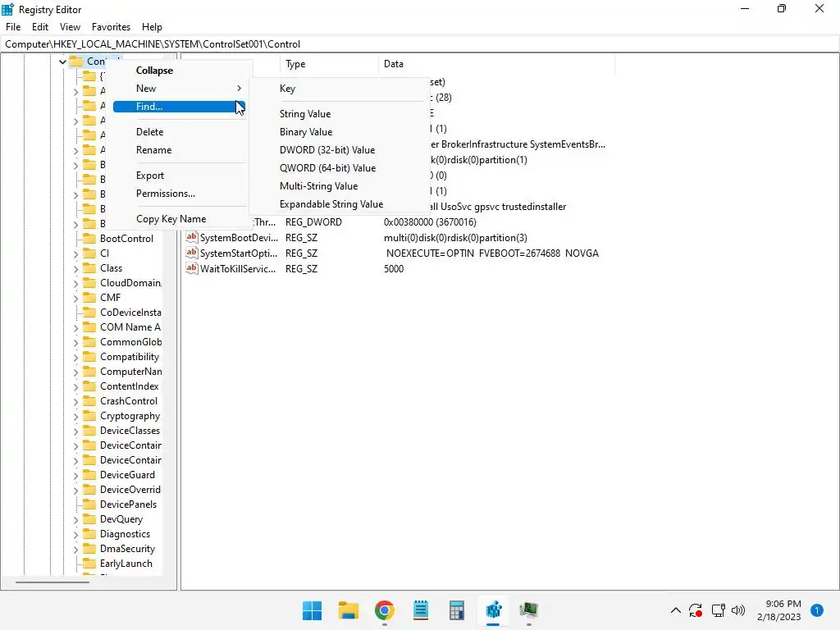The width and height of the screenshot is (840, 630).
Task: Open Google Chrome from the taskbar
Action: coord(384,610)
